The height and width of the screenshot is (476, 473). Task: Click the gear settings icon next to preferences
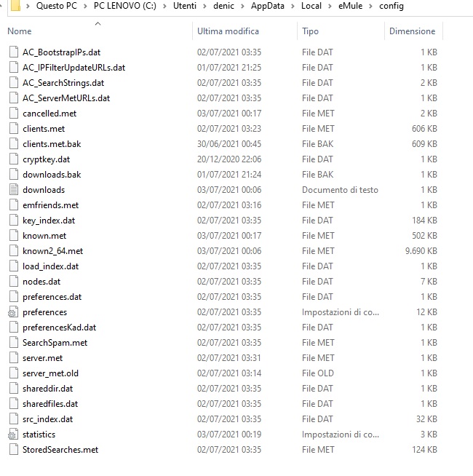pos(13,312)
